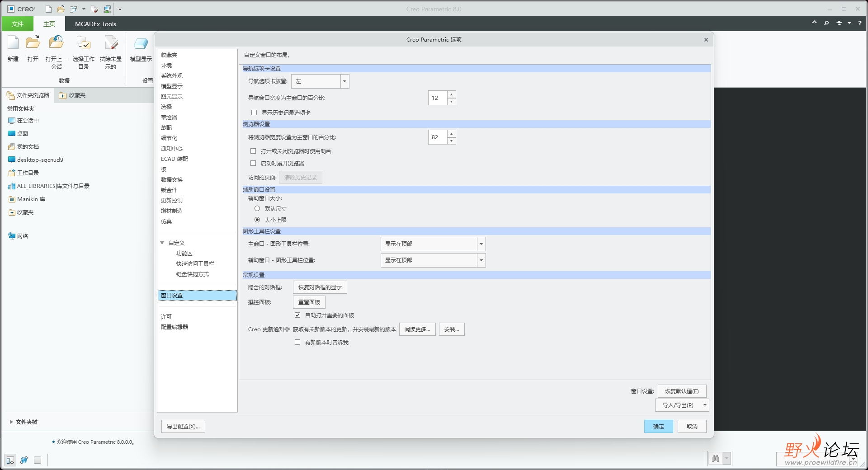Click the learning connector cap icon
This screenshot has width=868, height=470.
[x=839, y=23]
